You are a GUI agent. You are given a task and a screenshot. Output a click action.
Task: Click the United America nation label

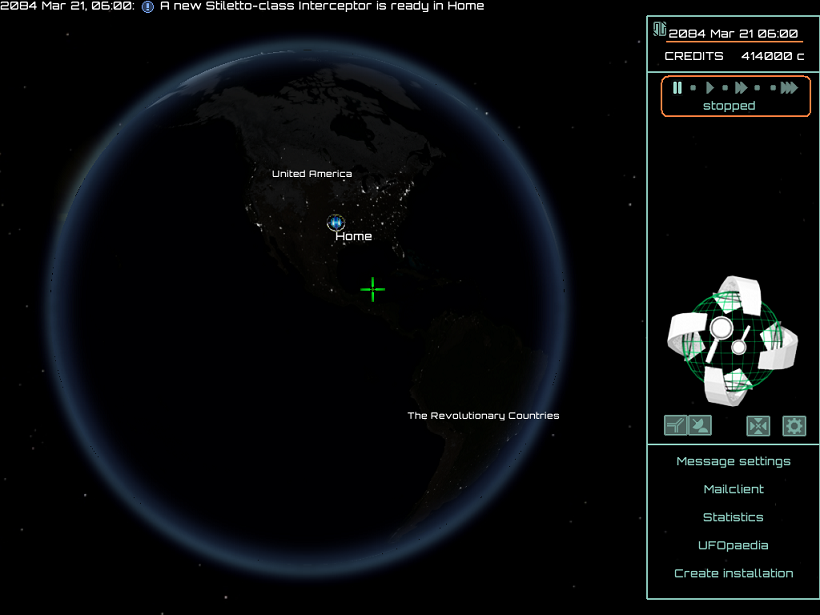(312, 174)
